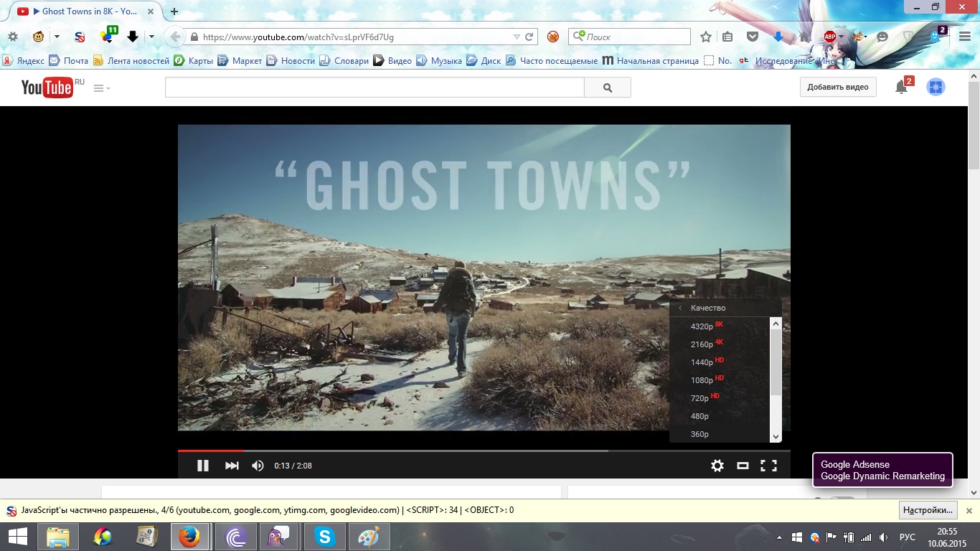The image size is (980, 551).
Task: Click the address bar URL
Action: 298,37
